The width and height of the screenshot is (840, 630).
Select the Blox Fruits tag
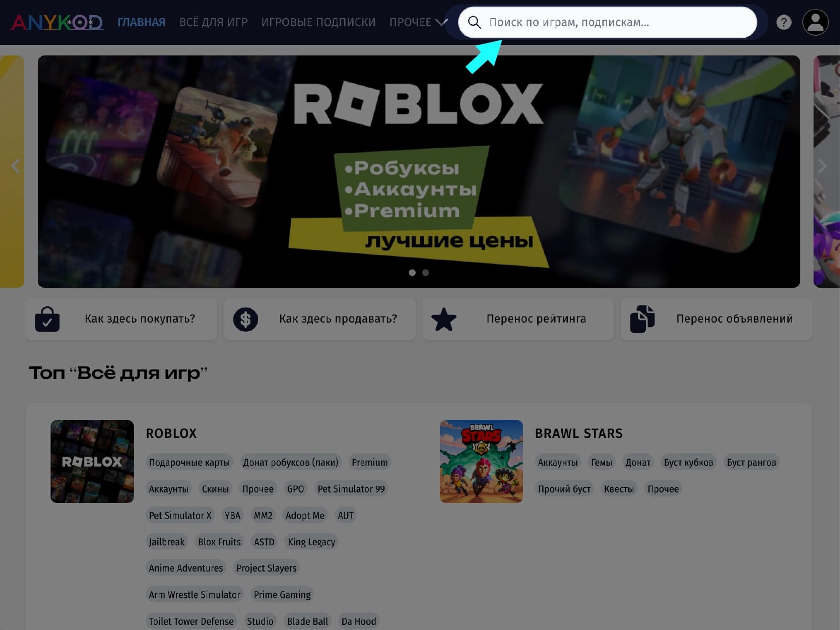point(219,542)
